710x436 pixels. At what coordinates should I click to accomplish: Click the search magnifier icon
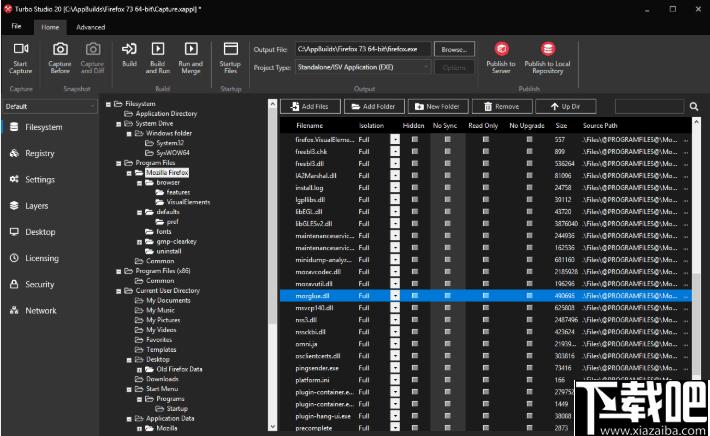click(x=694, y=106)
